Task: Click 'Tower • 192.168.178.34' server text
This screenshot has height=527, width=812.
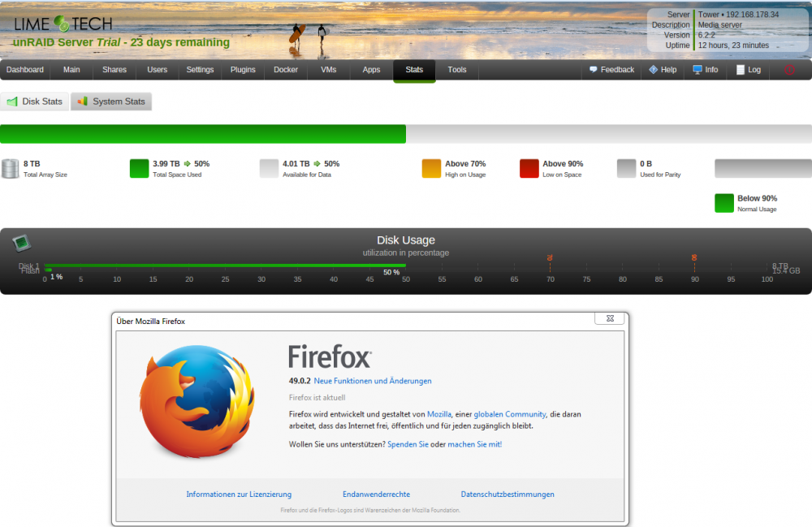Action: (x=738, y=15)
